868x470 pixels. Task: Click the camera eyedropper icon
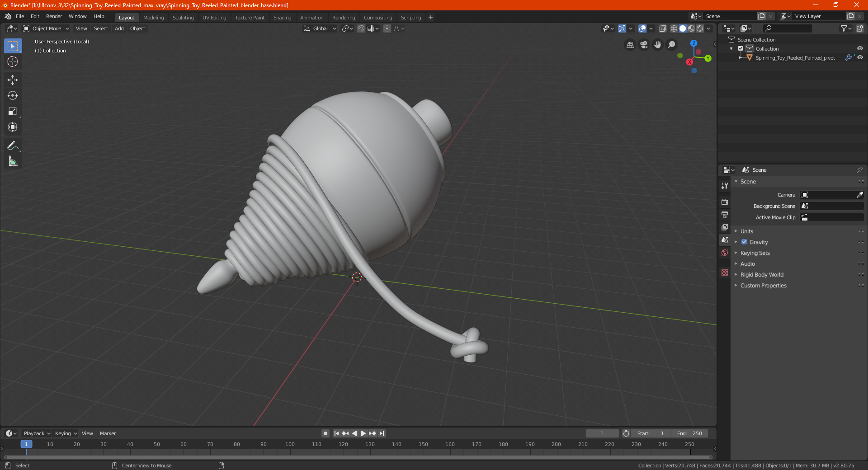859,195
